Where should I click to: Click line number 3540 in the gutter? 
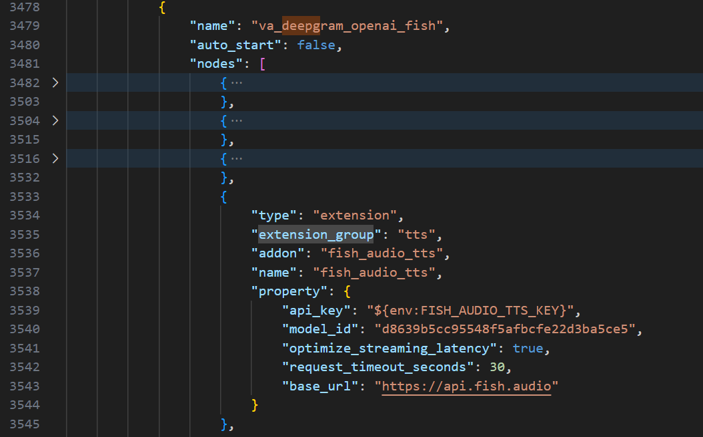coord(25,329)
